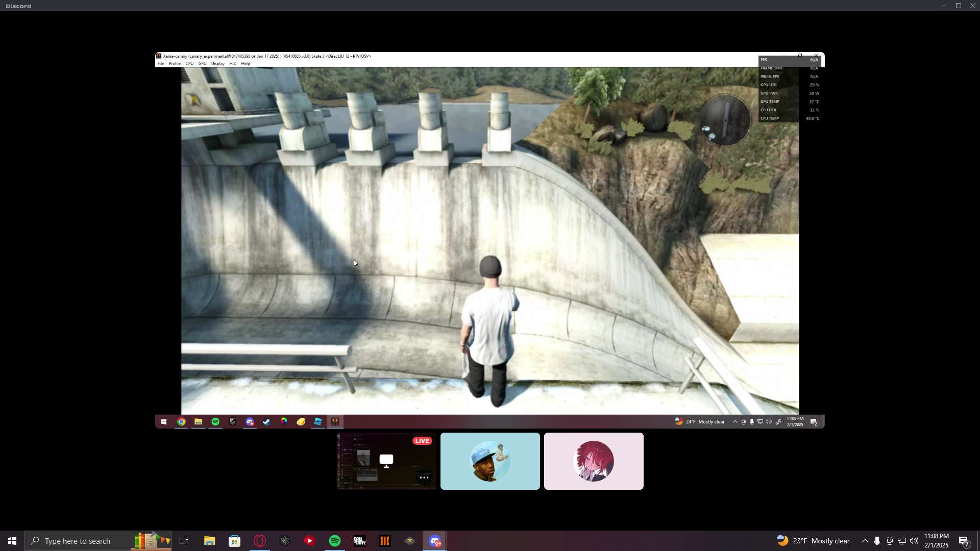Screen dimensions: 980x551
Task: Click the main Skate 3 stream video
Action: tap(489, 240)
